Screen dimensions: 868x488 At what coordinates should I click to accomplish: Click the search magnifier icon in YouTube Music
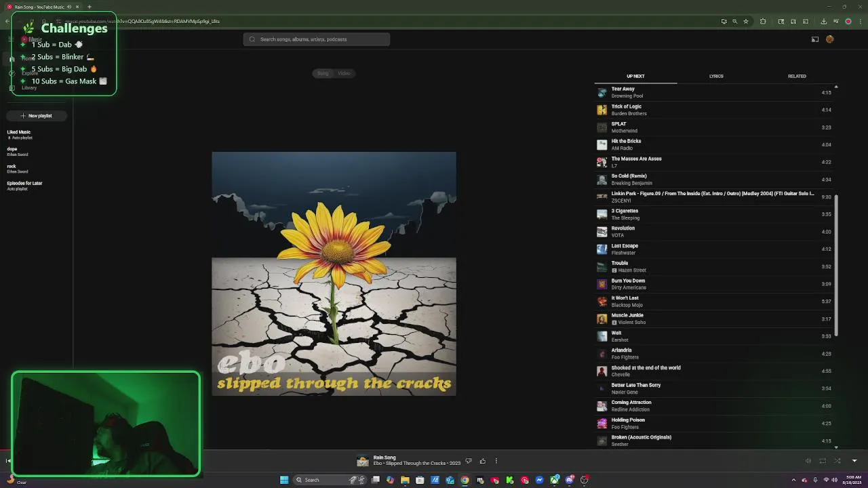click(x=252, y=39)
